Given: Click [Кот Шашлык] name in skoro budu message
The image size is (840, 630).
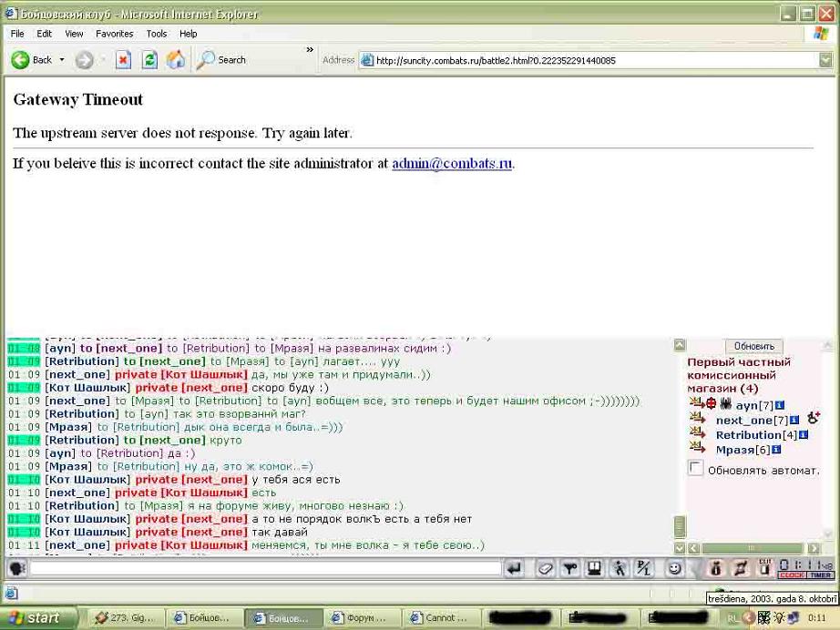Looking at the screenshot, I should click(x=87, y=388).
